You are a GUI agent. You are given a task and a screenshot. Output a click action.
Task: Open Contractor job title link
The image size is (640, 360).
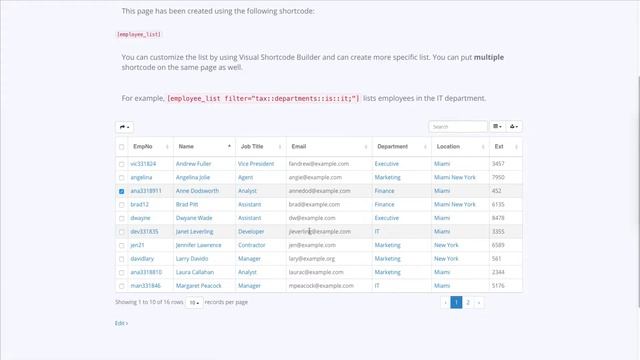click(x=251, y=245)
